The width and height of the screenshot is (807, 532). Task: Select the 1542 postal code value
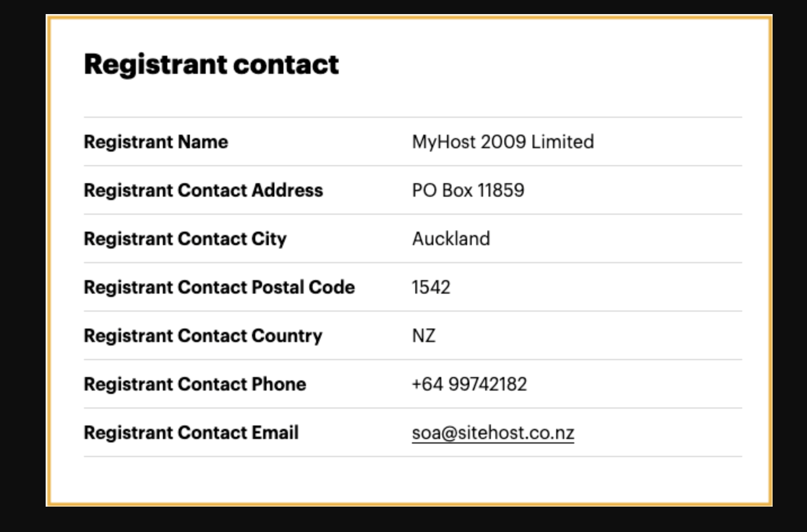431,287
